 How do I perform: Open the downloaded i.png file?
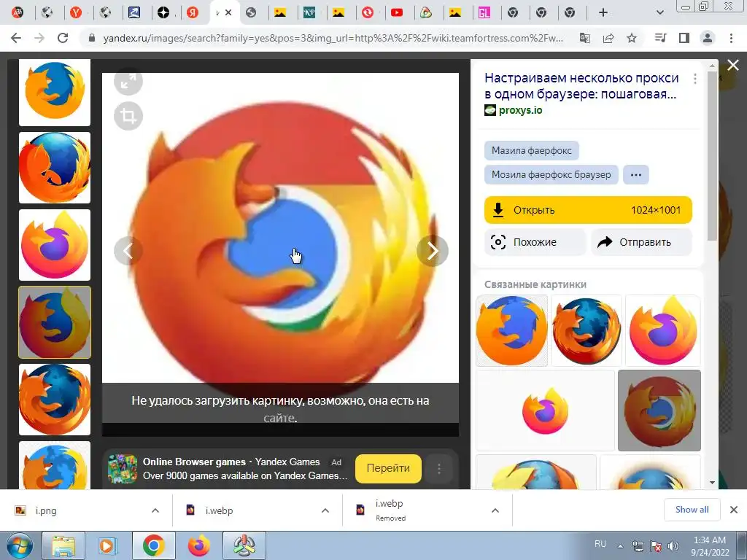coord(46,511)
